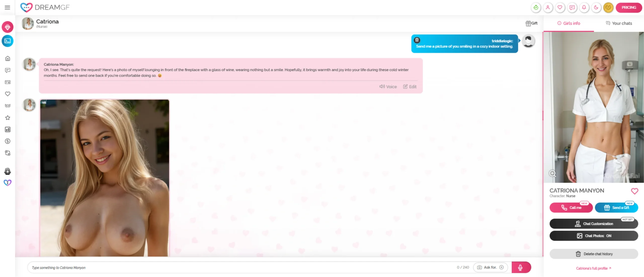The width and height of the screenshot is (644, 277).
Task: Click the PRICING button
Action: click(x=628, y=8)
